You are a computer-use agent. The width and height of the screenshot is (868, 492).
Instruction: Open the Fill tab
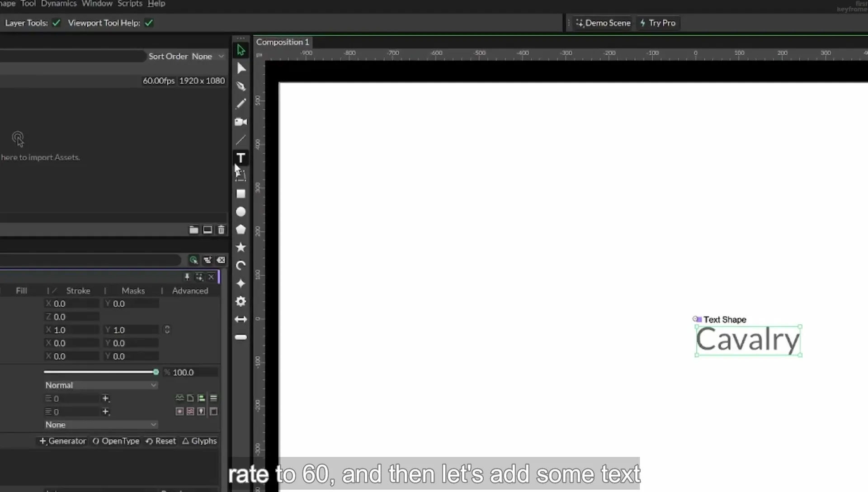tap(21, 291)
